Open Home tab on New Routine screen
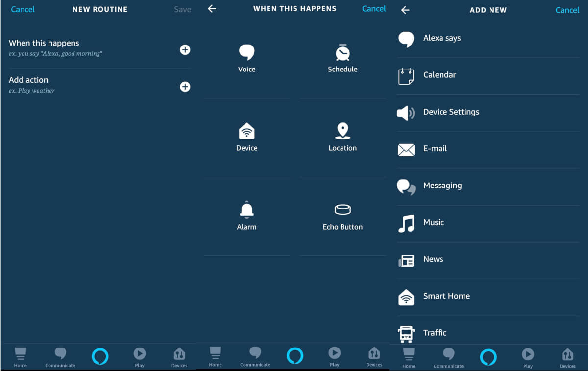Screen dimensions: 588x371 [21, 357]
